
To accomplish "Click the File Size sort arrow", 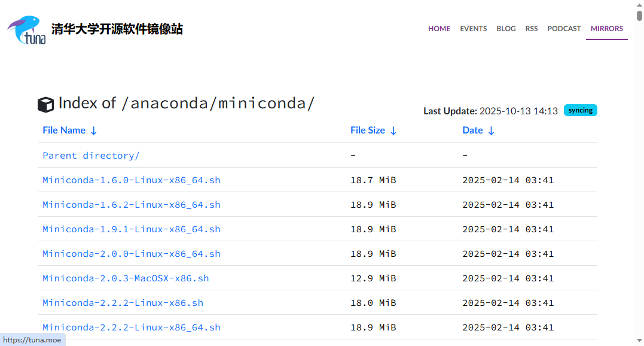I will tap(393, 130).
